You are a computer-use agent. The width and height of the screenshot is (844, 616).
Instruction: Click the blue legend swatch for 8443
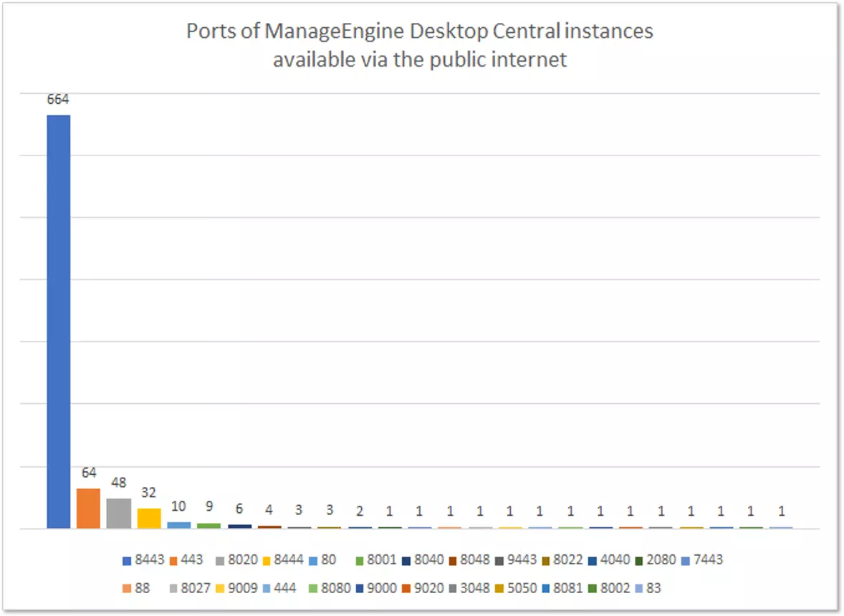click(127, 561)
